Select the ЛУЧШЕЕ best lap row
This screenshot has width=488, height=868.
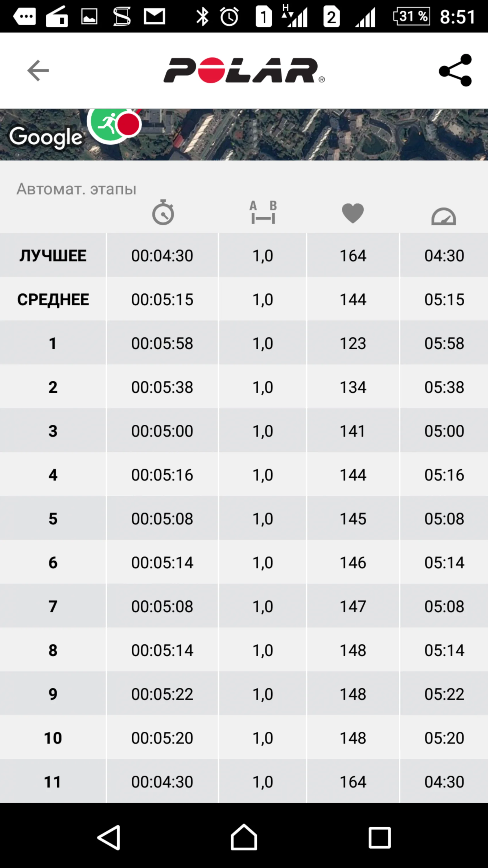click(53, 255)
